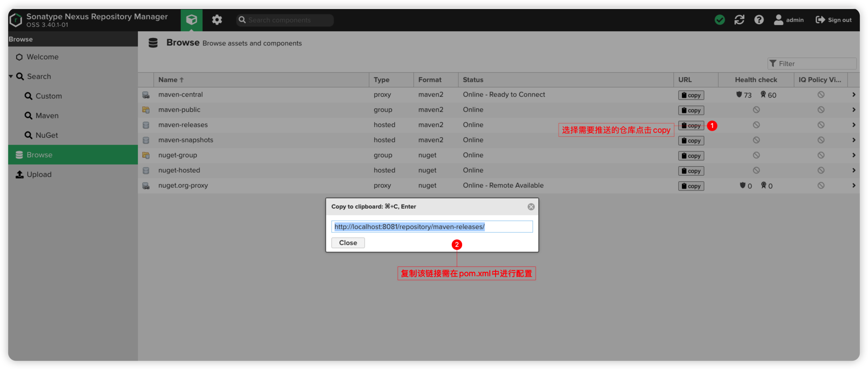The image size is (868, 369).
Task: Copy URL for nuget-hosted
Action: pyautogui.click(x=691, y=171)
